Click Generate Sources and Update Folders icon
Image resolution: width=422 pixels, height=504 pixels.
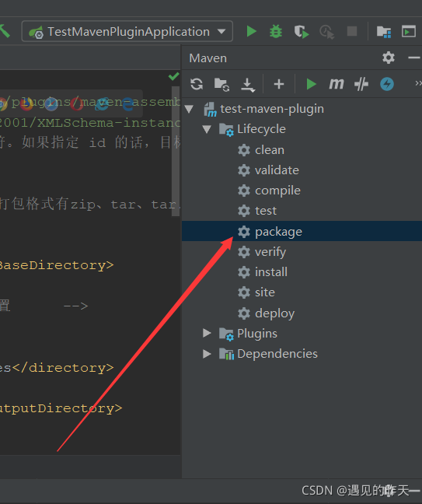tap(221, 85)
